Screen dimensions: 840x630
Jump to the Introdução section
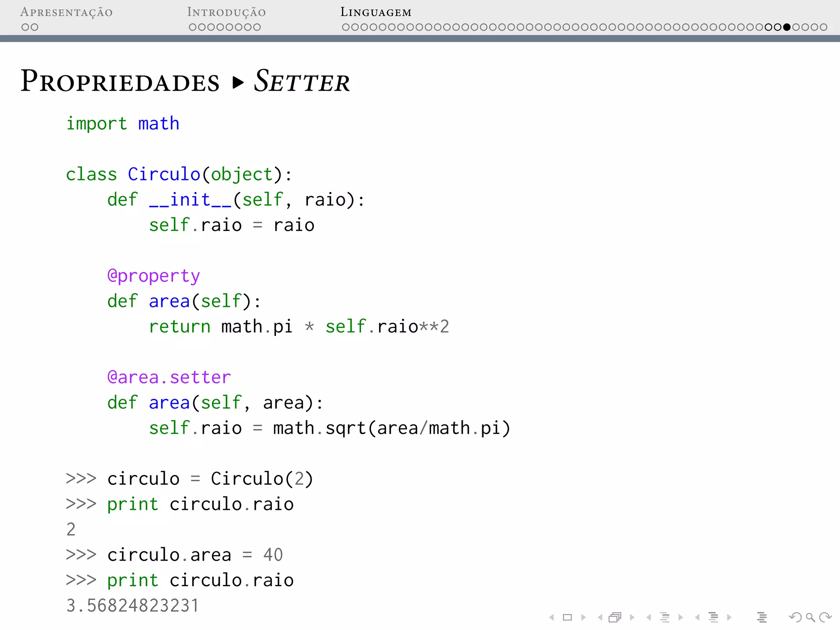(226, 12)
